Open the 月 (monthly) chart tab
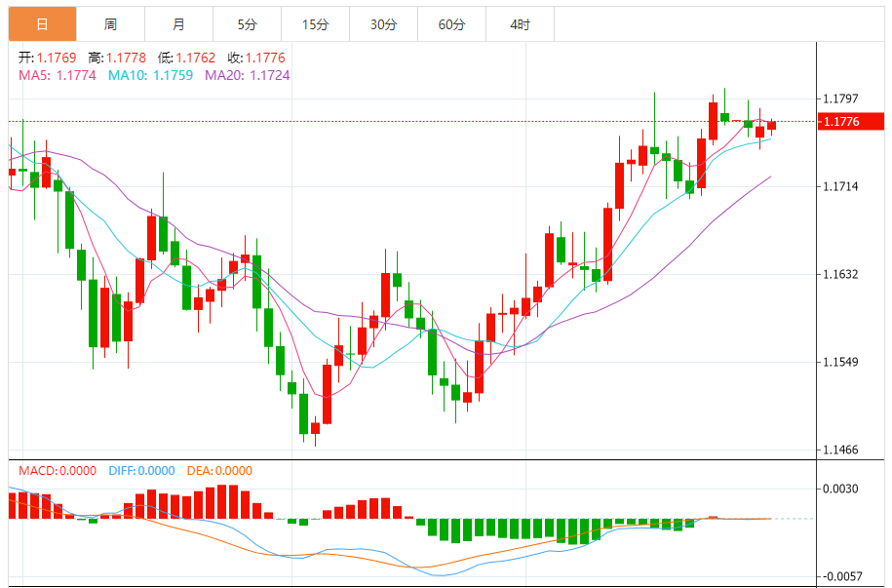The width and height of the screenshot is (892, 588). (178, 24)
